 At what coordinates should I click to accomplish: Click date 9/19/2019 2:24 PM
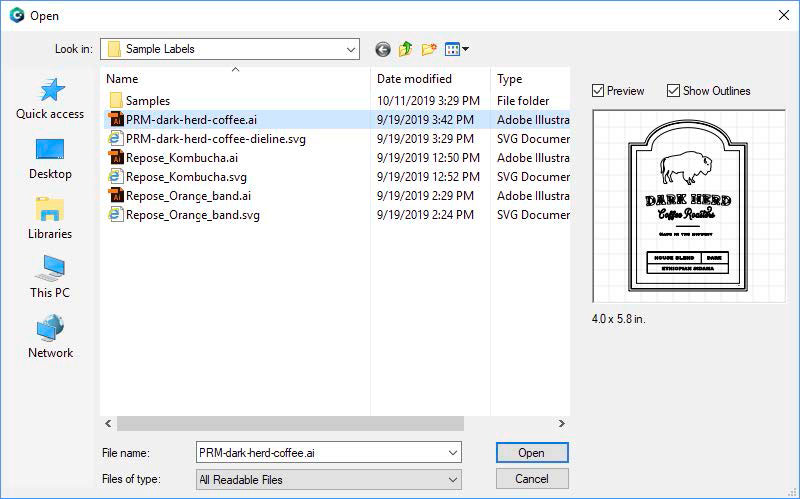[425, 215]
